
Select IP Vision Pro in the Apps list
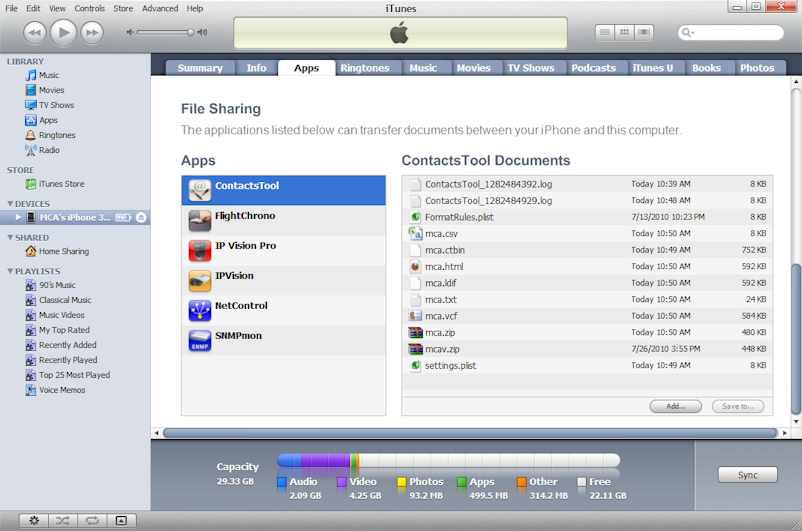click(283, 251)
